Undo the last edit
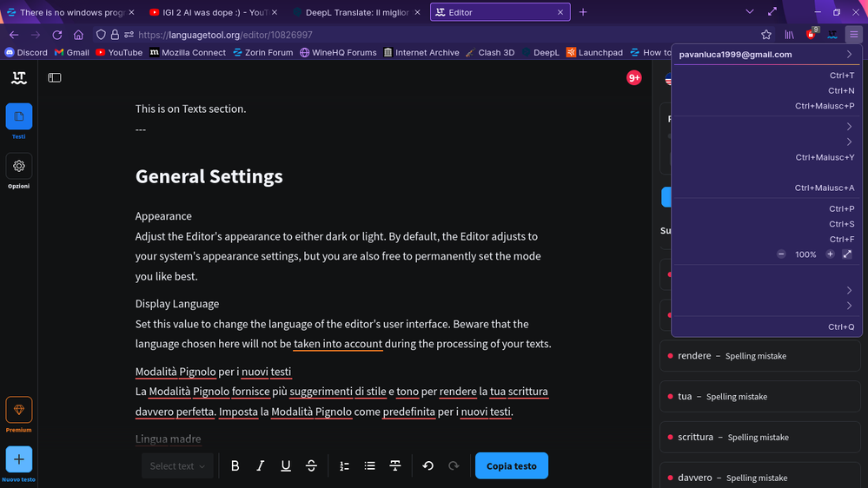 [x=427, y=466]
